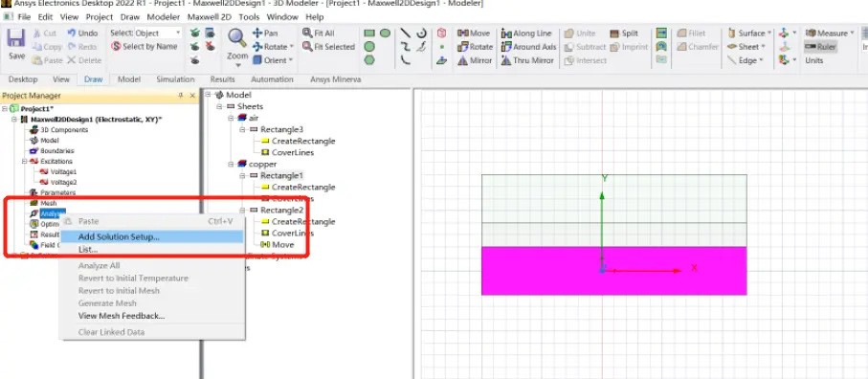This screenshot has height=379, width=868.
Task: Click the Undo toolbar button
Action: coord(82,33)
